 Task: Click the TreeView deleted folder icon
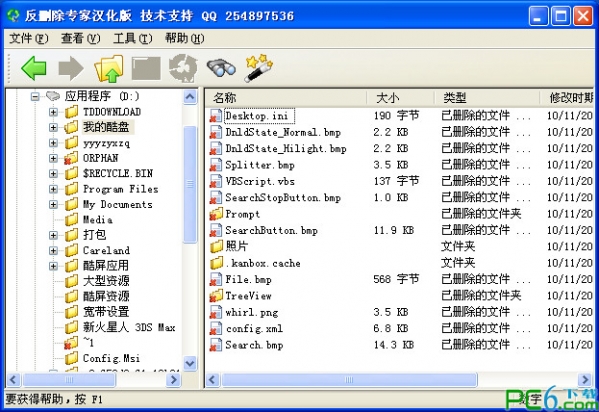click(x=216, y=296)
